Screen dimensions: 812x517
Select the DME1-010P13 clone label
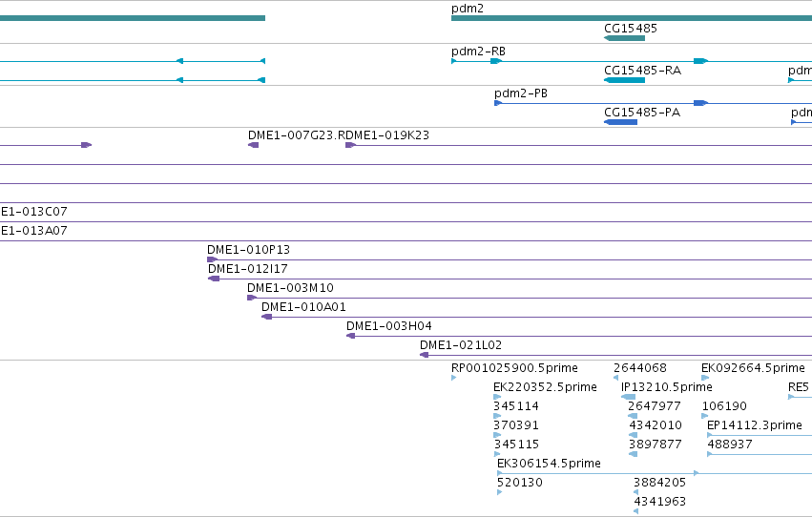248,250
